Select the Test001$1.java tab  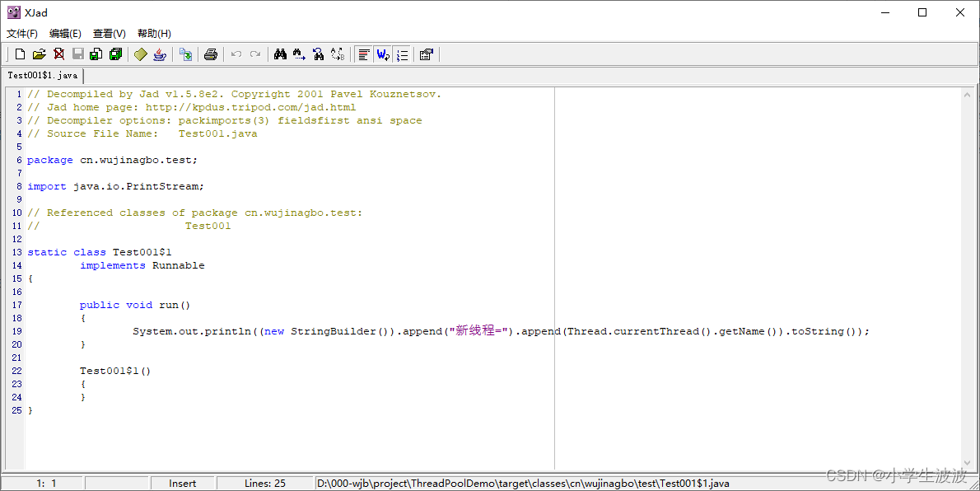coord(43,75)
